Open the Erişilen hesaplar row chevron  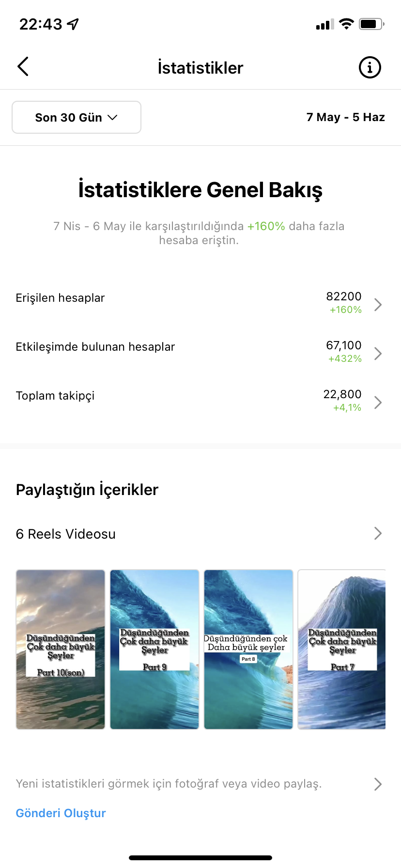point(378,304)
